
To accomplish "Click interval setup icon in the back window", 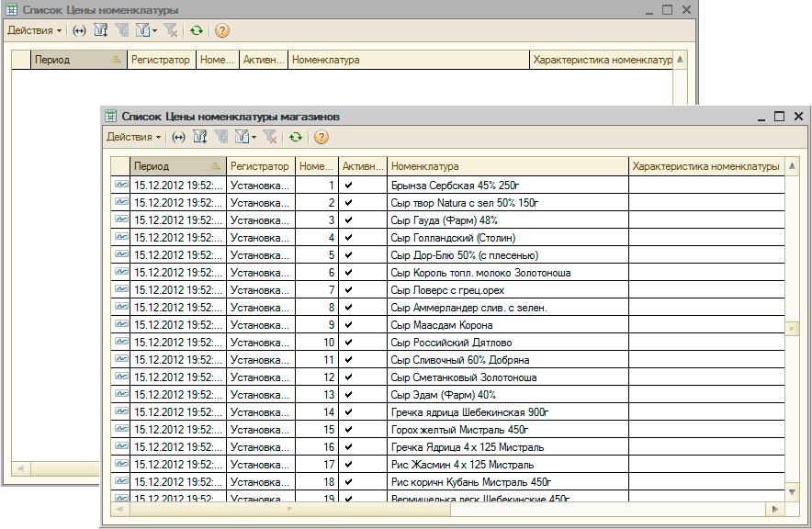I will [x=79, y=30].
